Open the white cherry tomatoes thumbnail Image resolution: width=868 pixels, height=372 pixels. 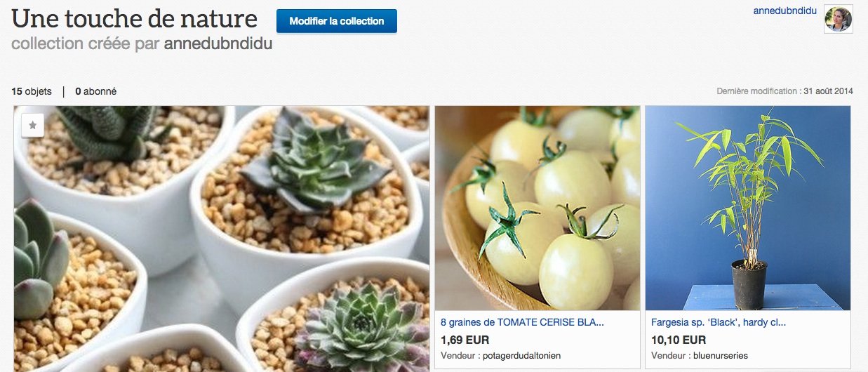[538, 208]
